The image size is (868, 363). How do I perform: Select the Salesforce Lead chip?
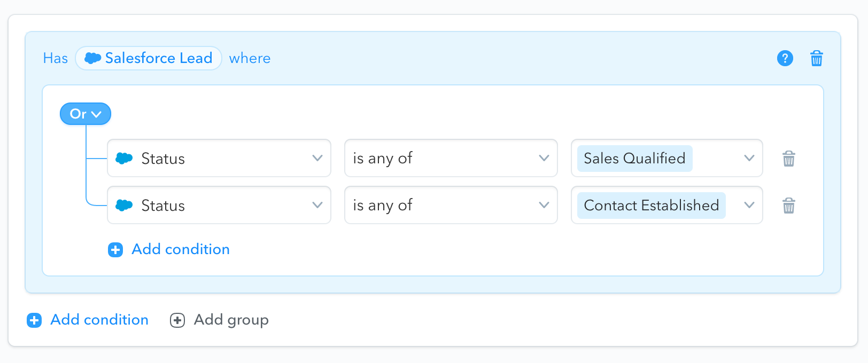149,58
